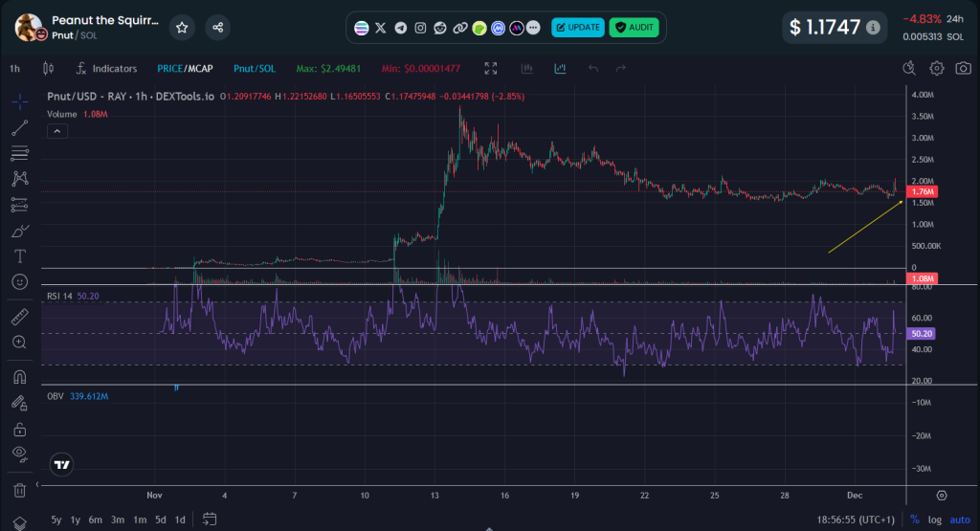Select the pattern drawing tool
The height and width of the screenshot is (531, 980).
pyautogui.click(x=20, y=179)
